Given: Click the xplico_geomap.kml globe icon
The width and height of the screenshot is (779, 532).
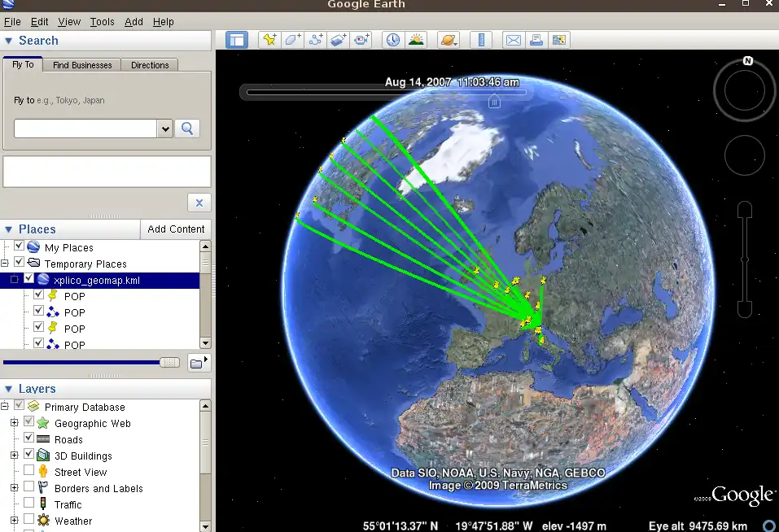Looking at the screenshot, I should [x=44, y=280].
